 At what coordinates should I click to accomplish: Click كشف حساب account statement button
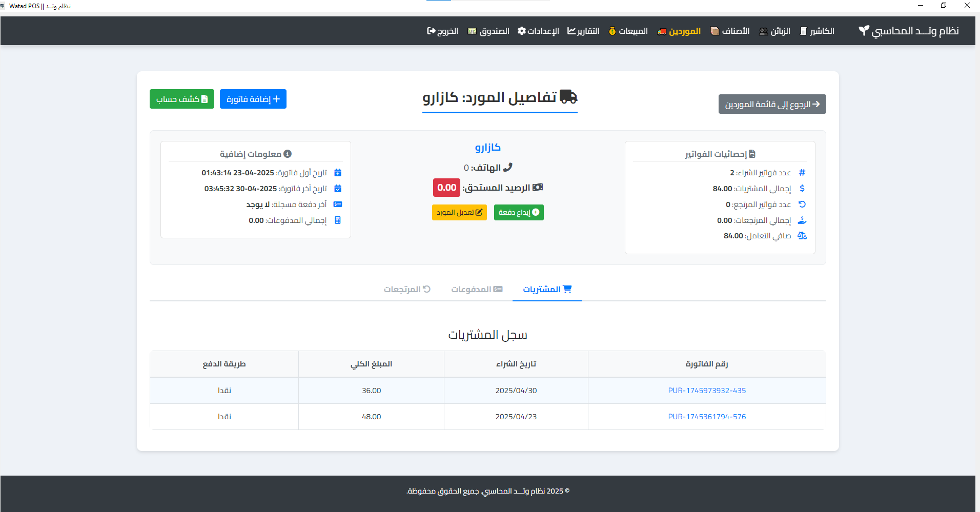click(182, 99)
